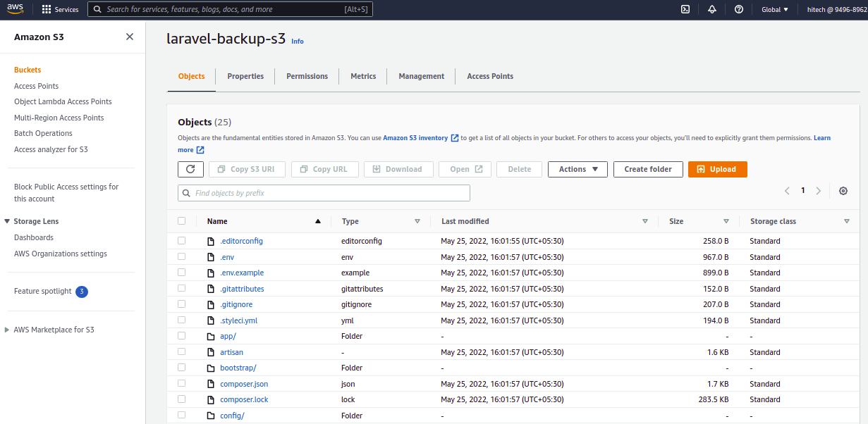Open table preferences gear icon
Image resolution: width=868 pixels, height=424 pixels.
pos(843,191)
